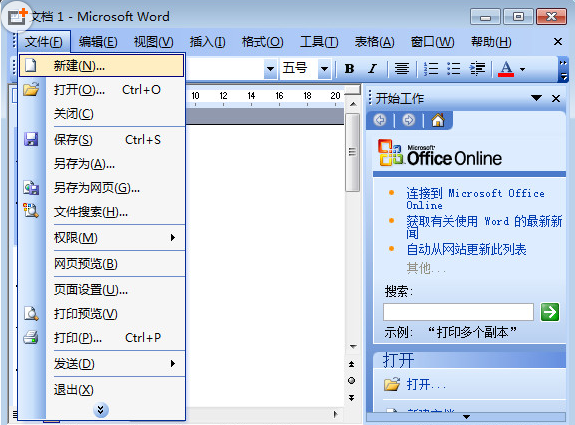This screenshot has height=425, width=575.
Task: Click the indent icon in toolbar
Action: 477,69
